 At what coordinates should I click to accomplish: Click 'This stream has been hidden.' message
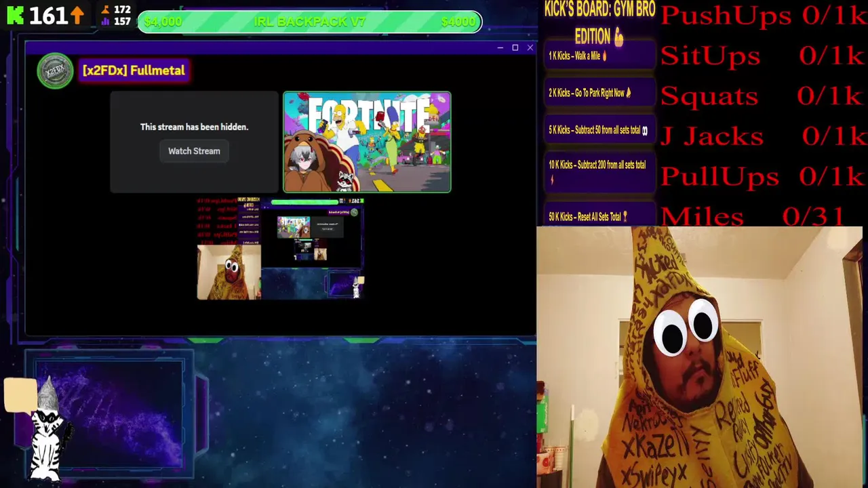(194, 127)
